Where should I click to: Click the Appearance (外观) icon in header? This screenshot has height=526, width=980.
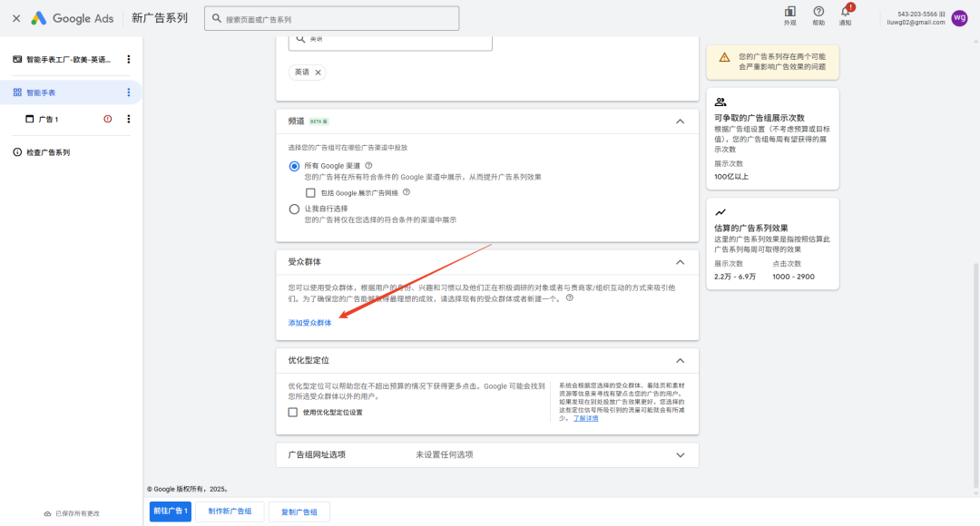pos(789,12)
